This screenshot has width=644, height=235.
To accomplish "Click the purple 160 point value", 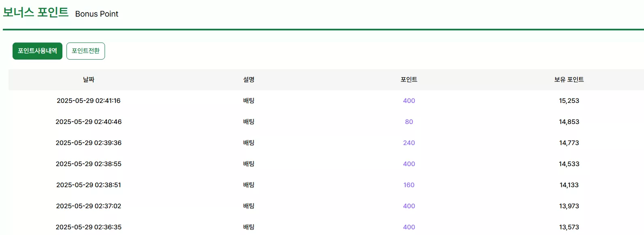I will tap(409, 185).
